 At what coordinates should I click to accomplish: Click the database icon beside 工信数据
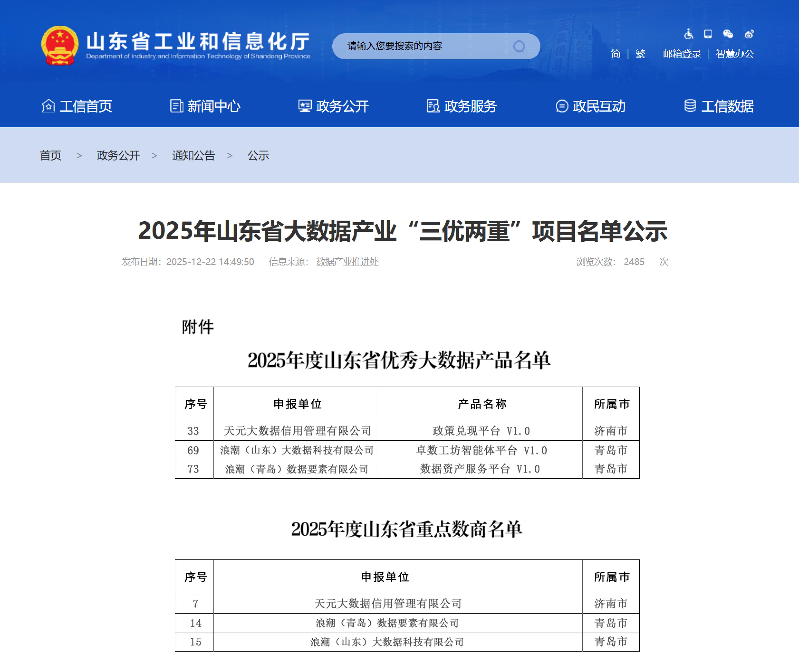[x=690, y=106]
